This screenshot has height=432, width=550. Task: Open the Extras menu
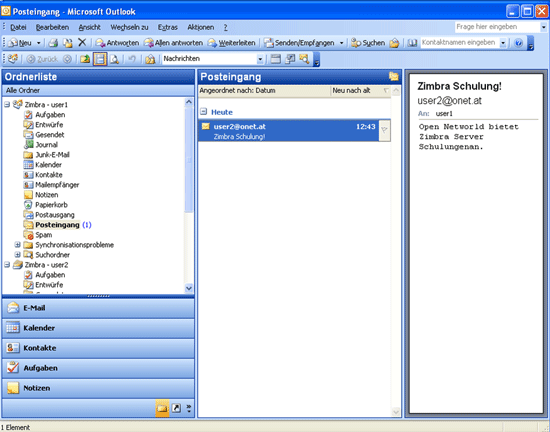pyautogui.click(x=168, y=27)
